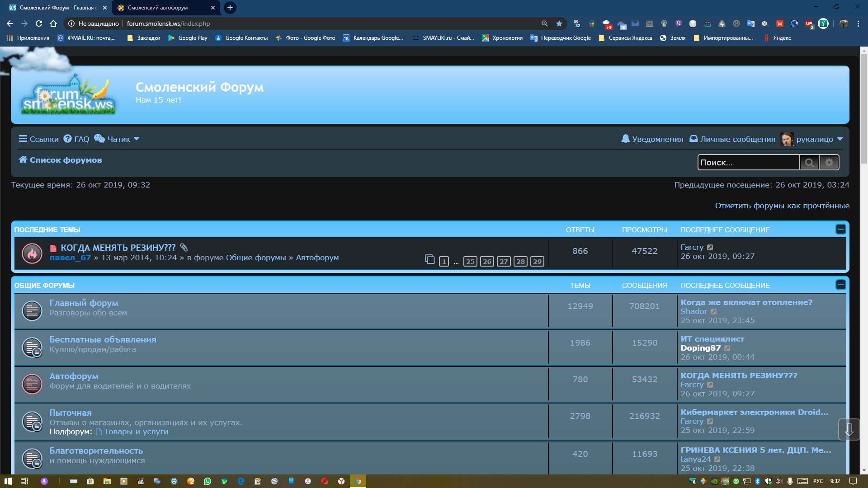Open advanced search gear button

(x=829, y=163)
